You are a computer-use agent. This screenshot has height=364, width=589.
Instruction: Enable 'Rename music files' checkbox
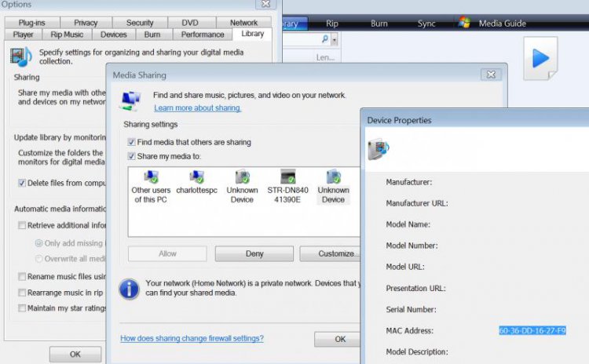[x=22, y=277]
